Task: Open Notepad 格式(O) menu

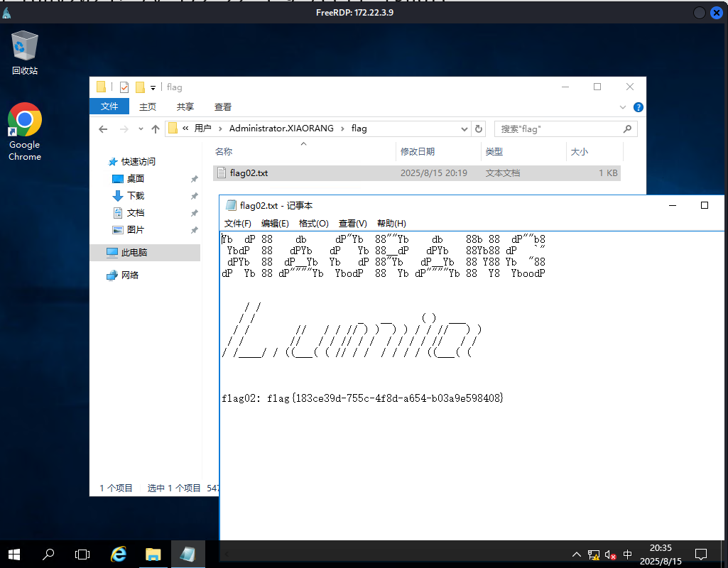Action: pyautogui.click(x=313, y=224)
